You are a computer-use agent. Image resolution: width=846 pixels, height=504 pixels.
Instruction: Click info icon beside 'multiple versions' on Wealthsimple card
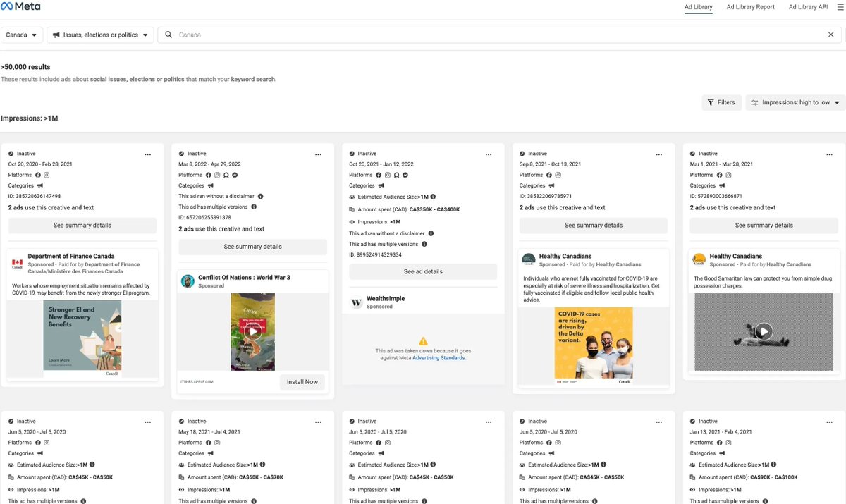pos(424,244)
